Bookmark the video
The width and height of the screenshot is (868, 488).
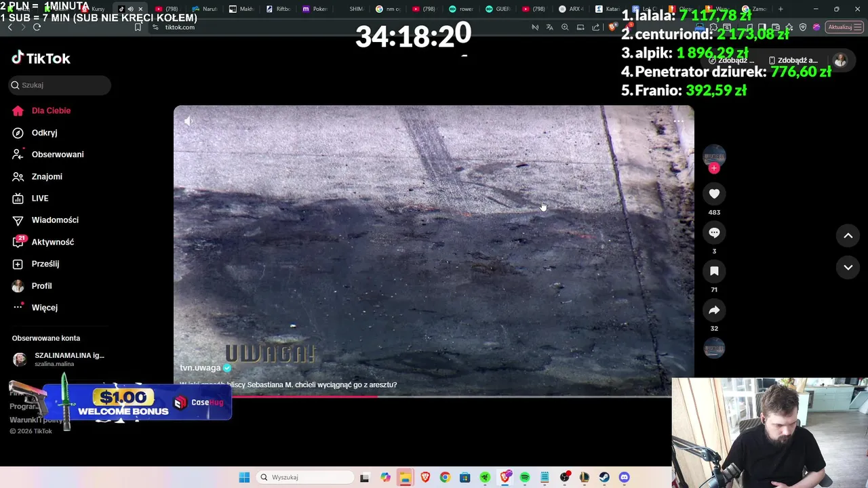714,271
